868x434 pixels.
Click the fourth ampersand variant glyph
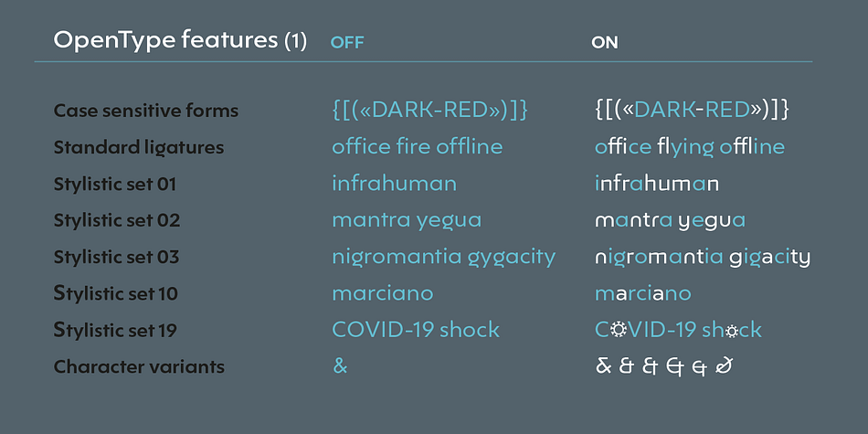click(x=675, y=366)
